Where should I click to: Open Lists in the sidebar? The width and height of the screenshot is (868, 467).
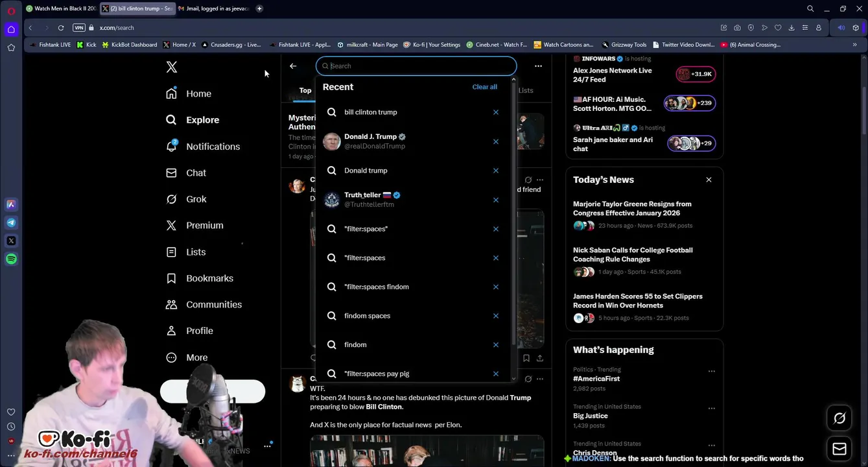(186, 252)
